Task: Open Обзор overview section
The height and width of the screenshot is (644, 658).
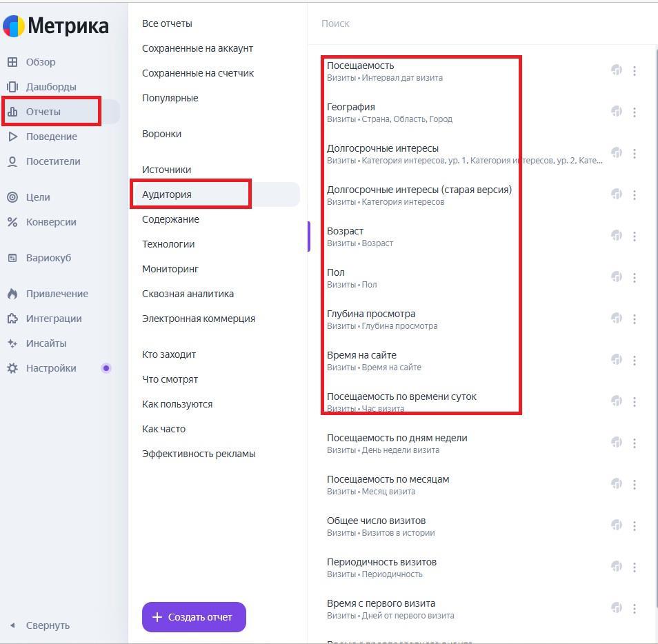Action: pyautogui.click(x=40, y=62)
